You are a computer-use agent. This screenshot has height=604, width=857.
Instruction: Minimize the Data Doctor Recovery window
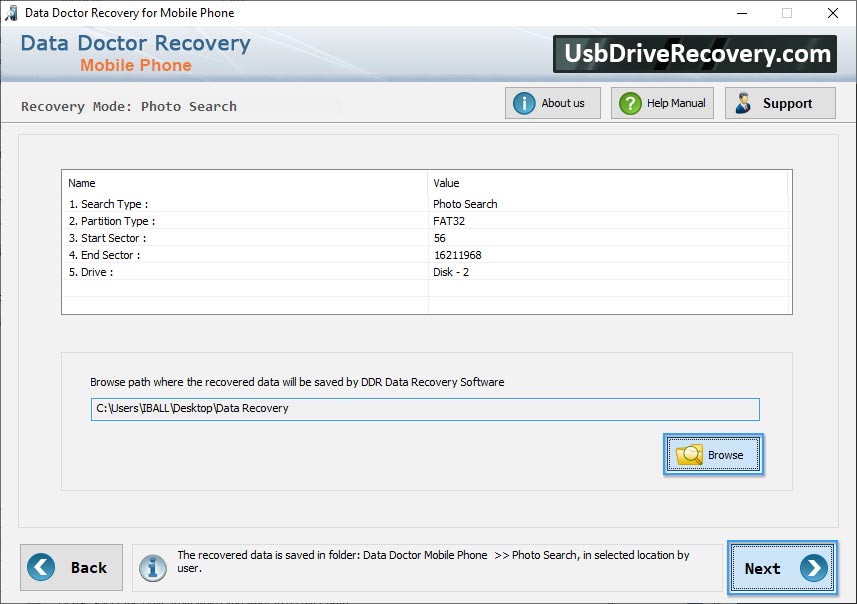(742, 13)
